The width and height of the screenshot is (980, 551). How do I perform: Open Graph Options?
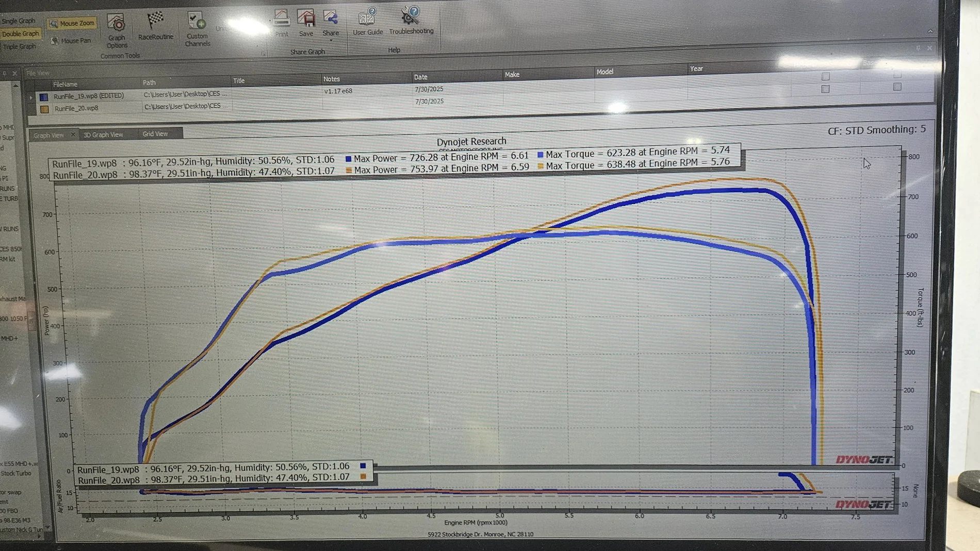coord(117,31)
